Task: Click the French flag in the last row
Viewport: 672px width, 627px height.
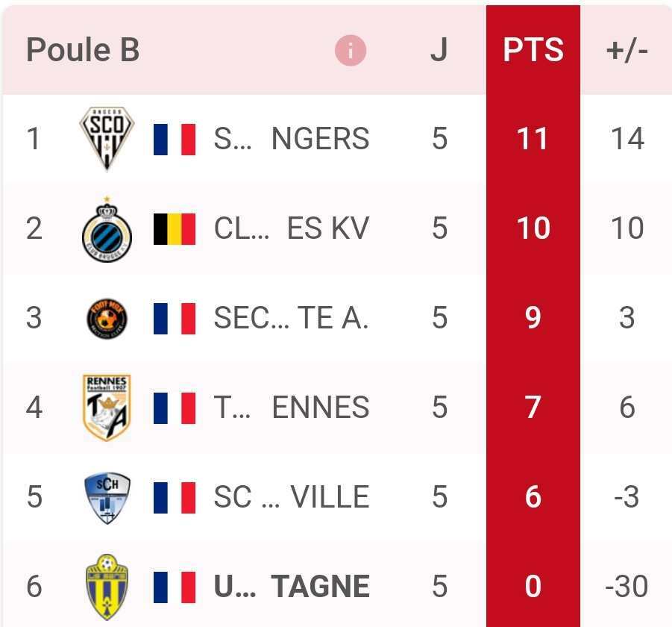Action: [x=175, y=587]
